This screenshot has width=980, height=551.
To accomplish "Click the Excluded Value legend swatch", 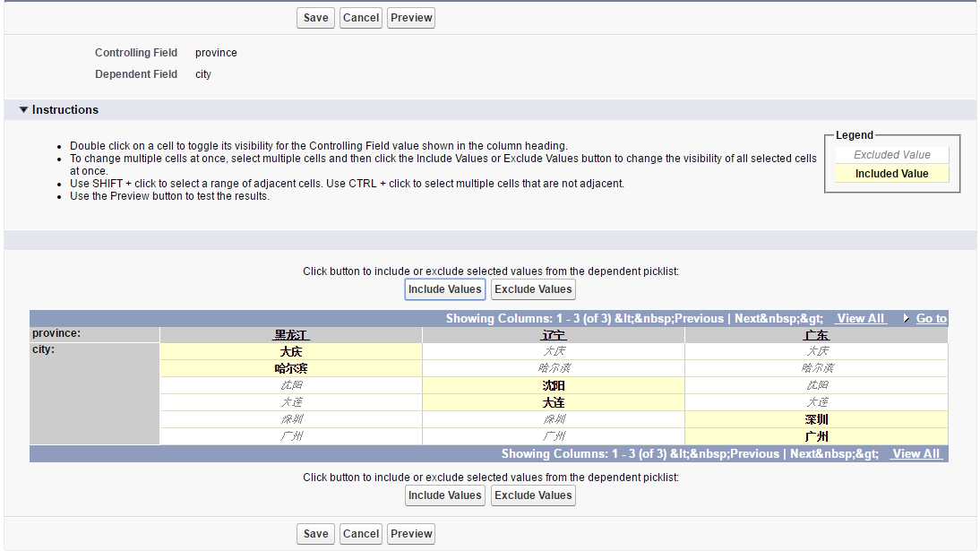I will [x=892, y=154].
